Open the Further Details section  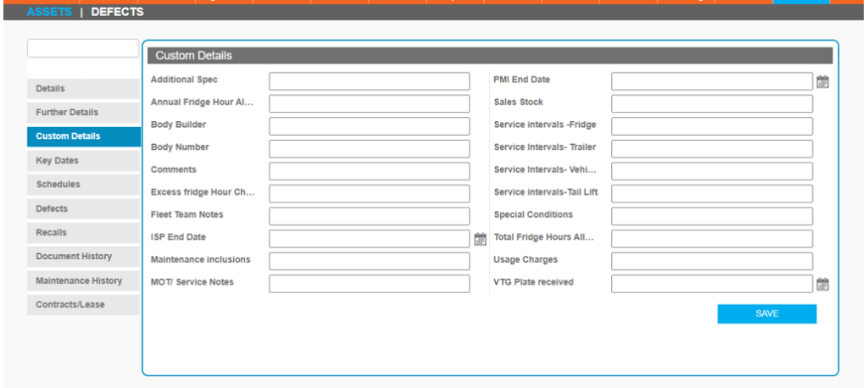[83, 112]
